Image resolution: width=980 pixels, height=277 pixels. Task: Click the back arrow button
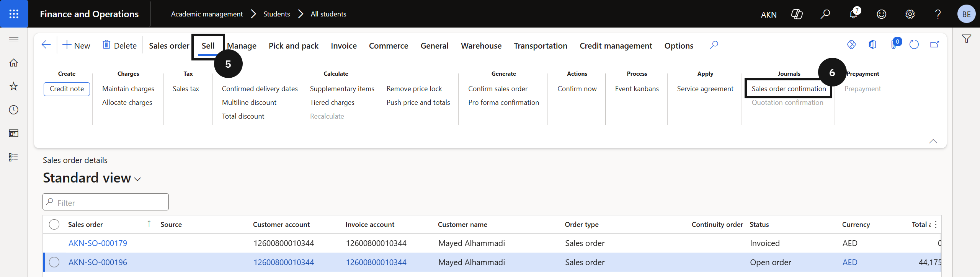pos(46,45)
